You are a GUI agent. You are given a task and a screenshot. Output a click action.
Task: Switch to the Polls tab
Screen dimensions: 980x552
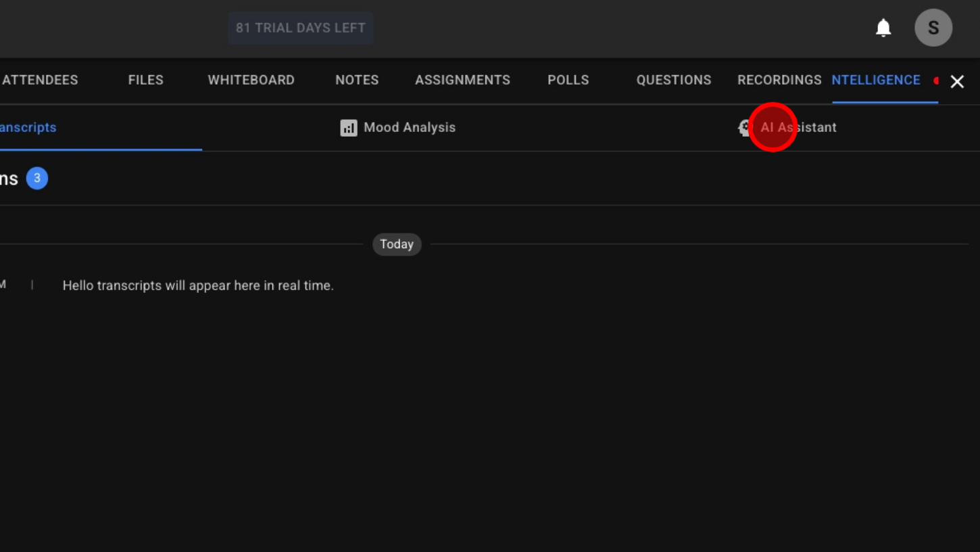click(568, 80)
